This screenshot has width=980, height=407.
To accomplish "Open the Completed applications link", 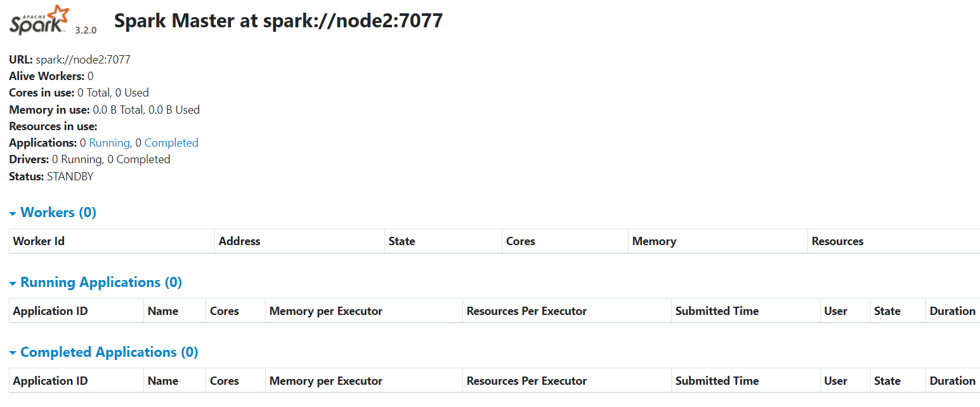I will 171,143.
